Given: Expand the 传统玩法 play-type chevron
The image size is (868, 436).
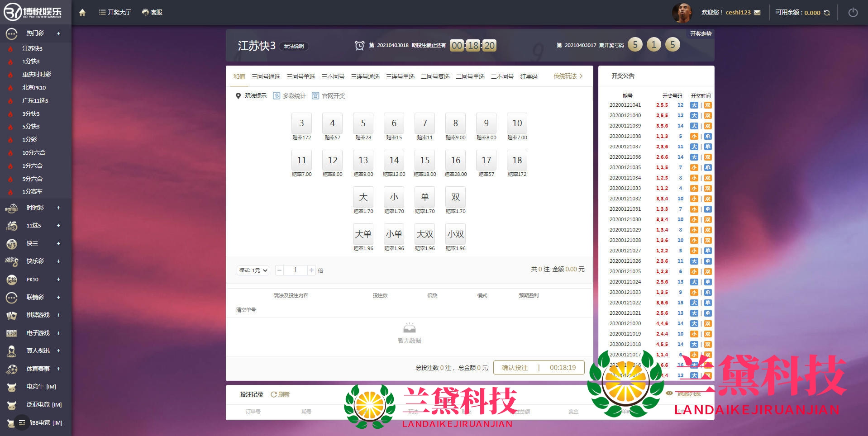Looking at the screenshot, I should coord(581,76).
